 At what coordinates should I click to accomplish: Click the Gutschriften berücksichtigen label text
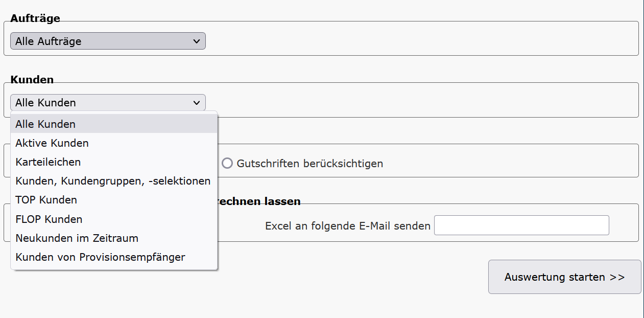[309, 164]
